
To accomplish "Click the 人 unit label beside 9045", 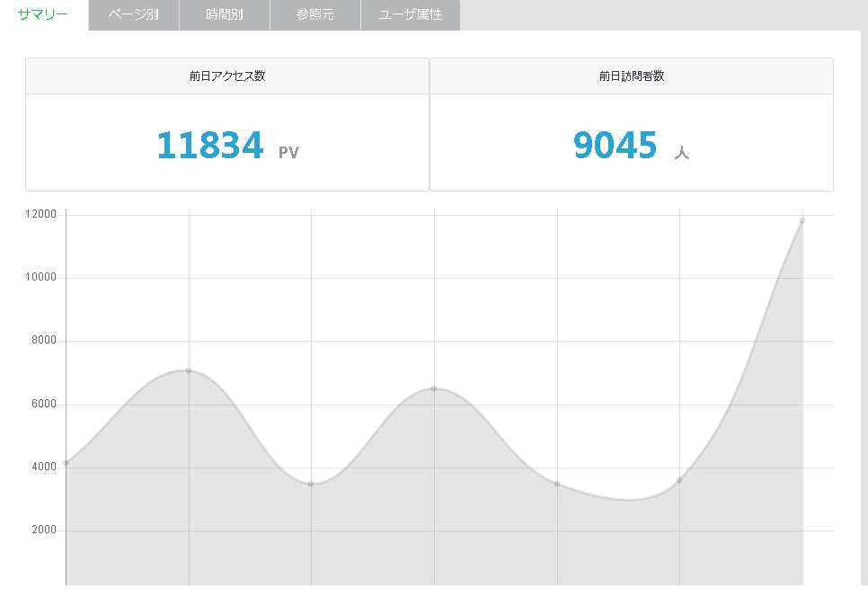I will pyautogui.click(x=681, y=153).
